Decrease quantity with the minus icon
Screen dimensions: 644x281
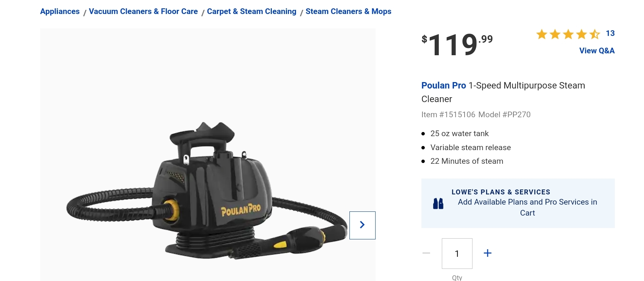click(426, 253)
